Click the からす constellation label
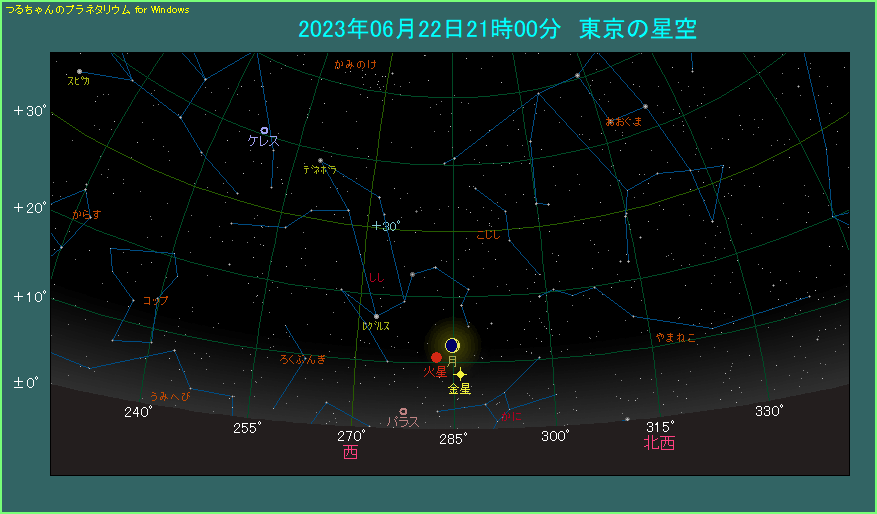 [x=86, y=215]
